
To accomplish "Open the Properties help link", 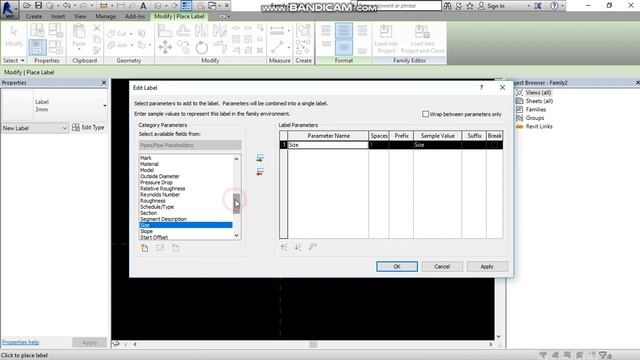I will point(20,342).
